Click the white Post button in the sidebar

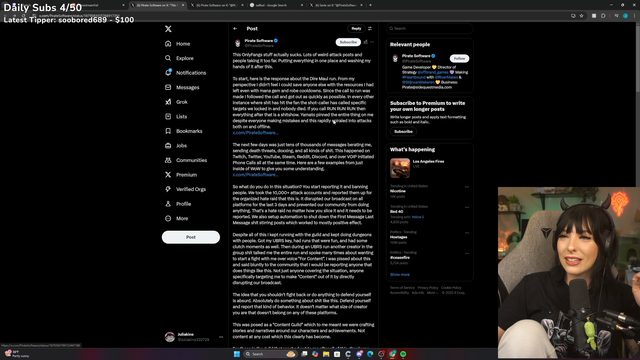[191, 237]
